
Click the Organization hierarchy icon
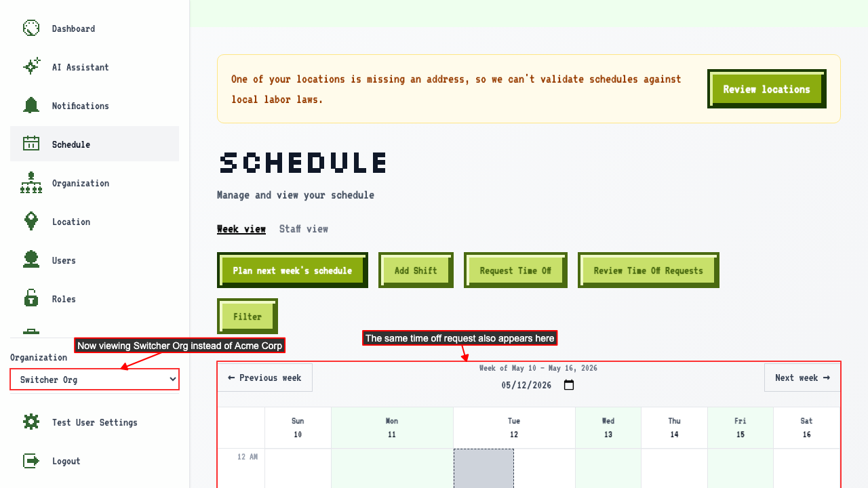coord(31,183)
